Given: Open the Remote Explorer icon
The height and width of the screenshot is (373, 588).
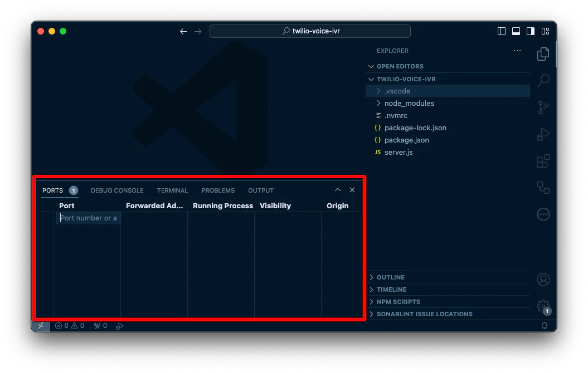Looking at the screenshot, I should pyautogui.click(x=543, y=188).
